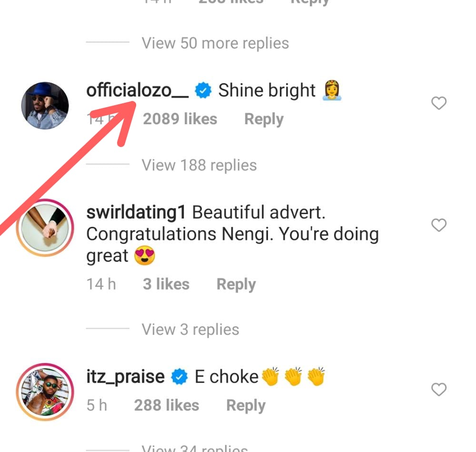476x452 pixels.
Task: Open officialozo__ profile picture
Action: 45,106
